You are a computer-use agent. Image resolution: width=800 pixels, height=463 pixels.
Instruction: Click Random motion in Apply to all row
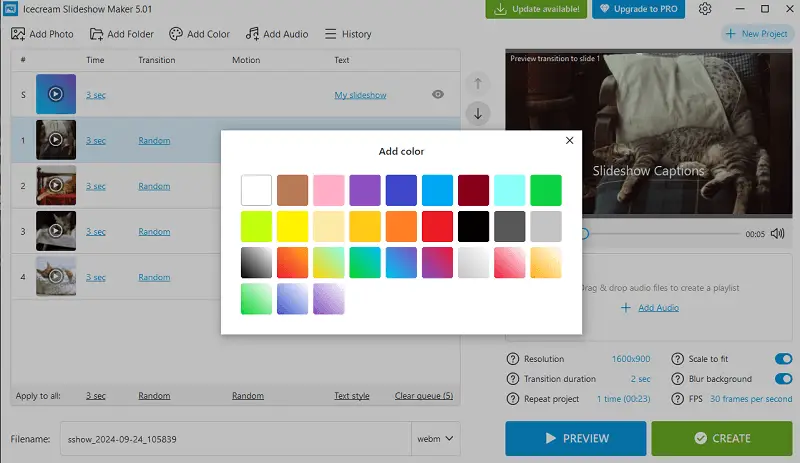[x=248, y=396]
